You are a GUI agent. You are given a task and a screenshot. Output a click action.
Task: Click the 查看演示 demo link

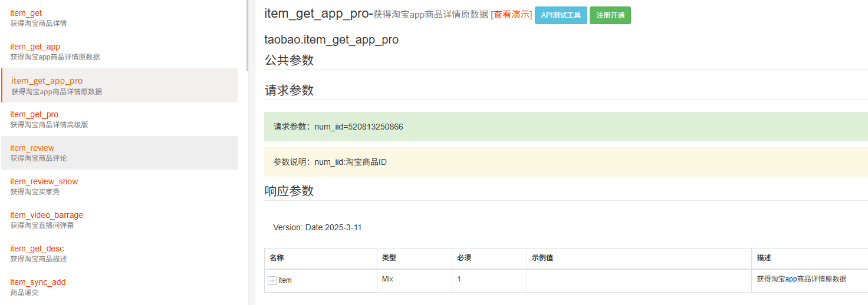tap(511, 15)
